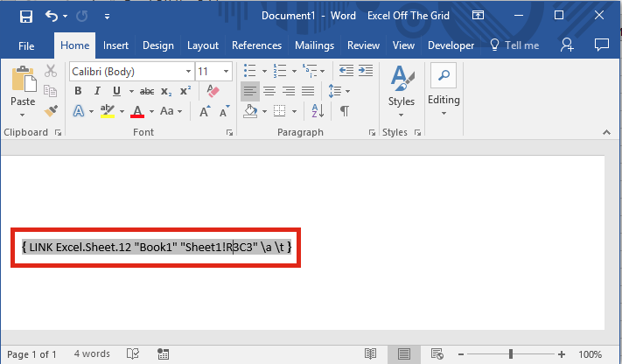Viewport: 622px width, 364px height.
Task: Click Clear All Formatting eraser icon
Action: coord(213,91)
